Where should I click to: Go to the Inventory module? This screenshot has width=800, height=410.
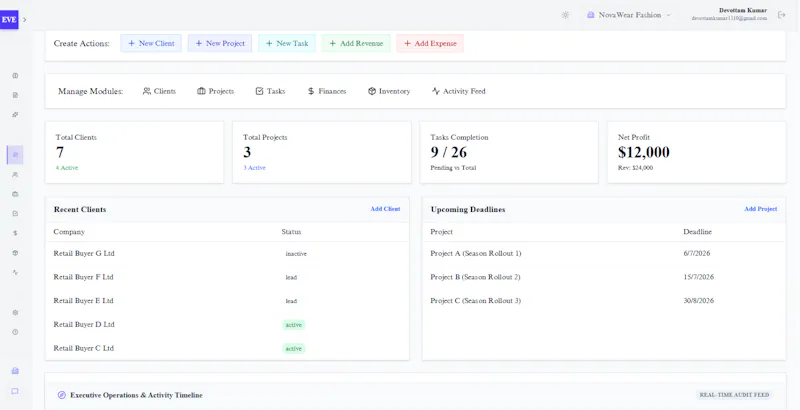tap(389, 91)
